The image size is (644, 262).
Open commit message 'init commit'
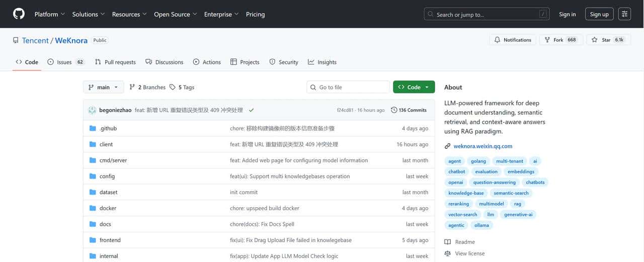[244, 192]
